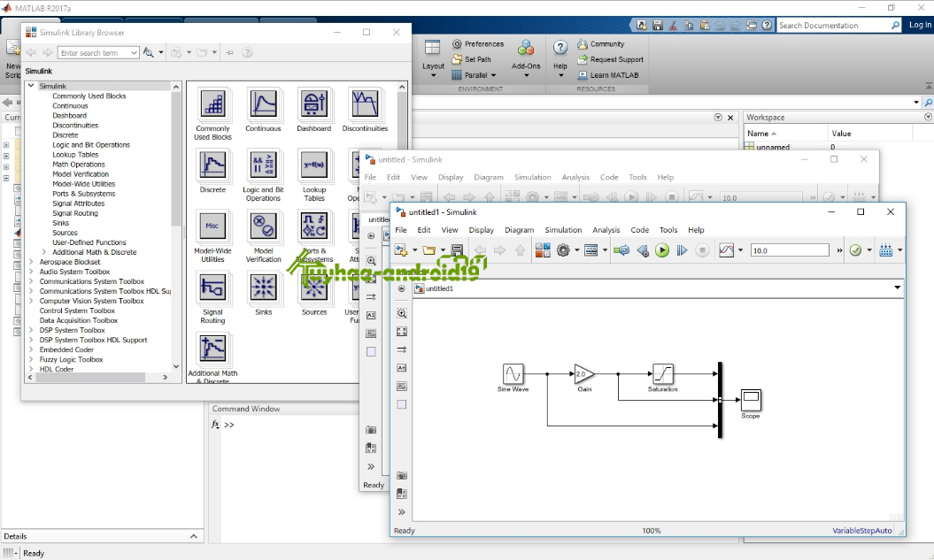Click the Community link in MATLAB resources
The height and width of the screenshot is (560, 934).
click(x=601, y=44)
